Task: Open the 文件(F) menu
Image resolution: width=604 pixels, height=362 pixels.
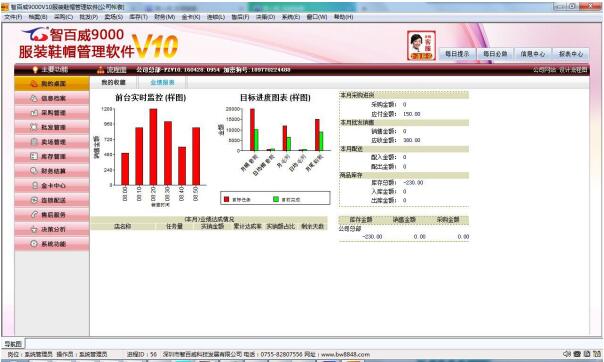Action: (13, 17)
